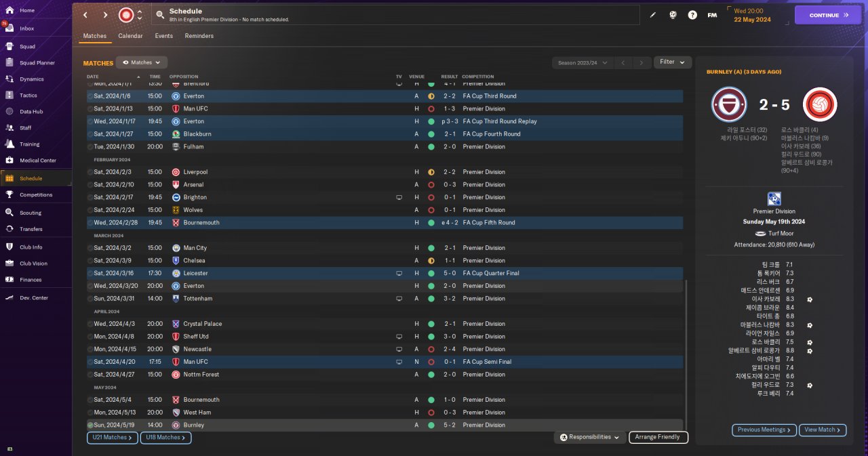Screen dimensions: 868x456
Task: Toggle the row circle for Newcastle 2024/4/15
Action: 90,350
